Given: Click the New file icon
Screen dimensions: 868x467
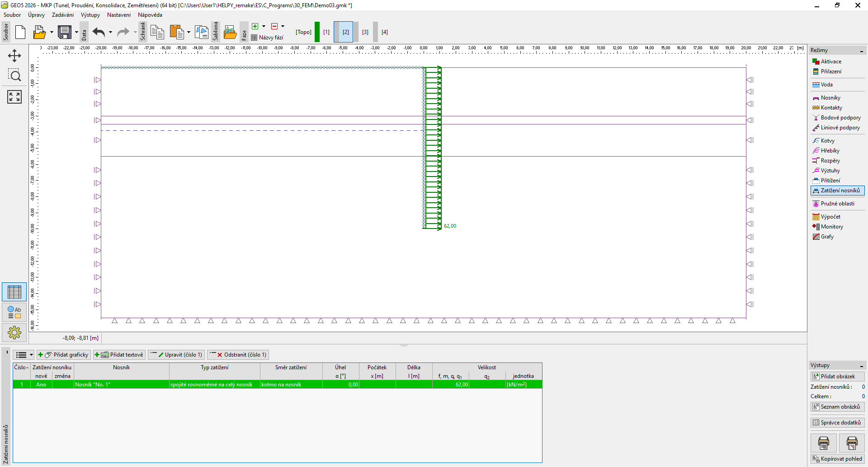Looking at the screenshot, I should (20, 32).
